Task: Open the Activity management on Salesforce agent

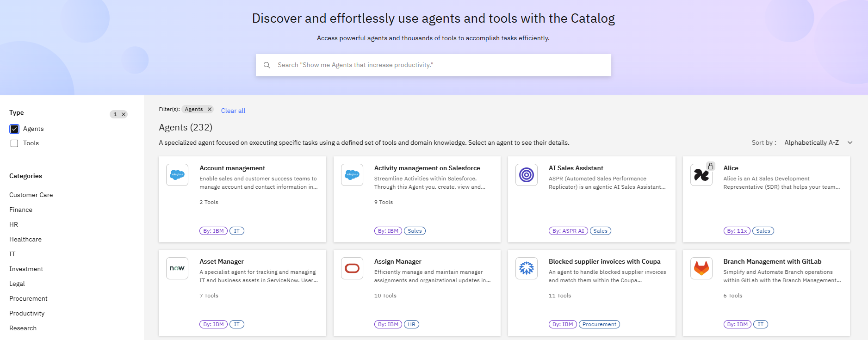Action: click(427, 168)
